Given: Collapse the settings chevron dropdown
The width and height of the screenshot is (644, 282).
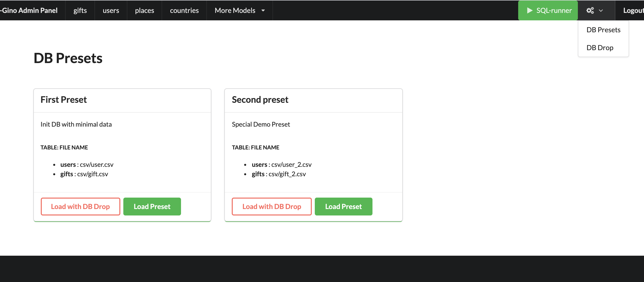Looking at the screenshot, I should coord(601,10).
